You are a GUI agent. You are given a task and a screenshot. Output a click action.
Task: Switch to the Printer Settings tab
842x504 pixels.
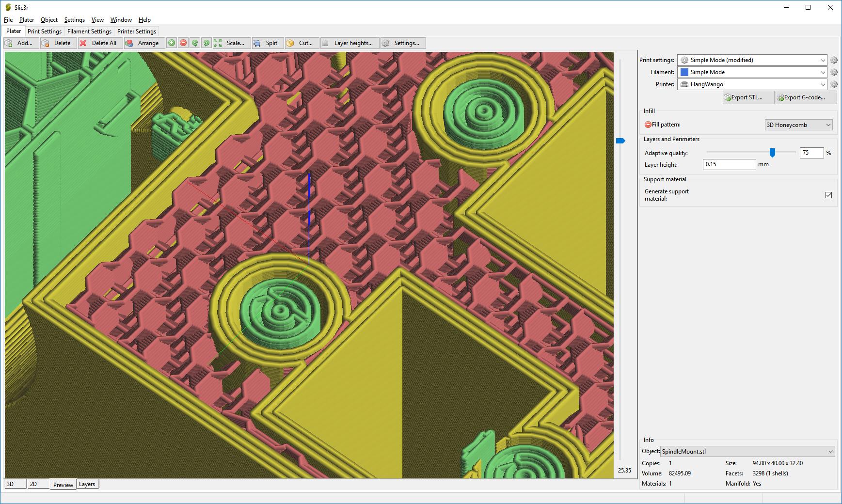pos(137,31)
